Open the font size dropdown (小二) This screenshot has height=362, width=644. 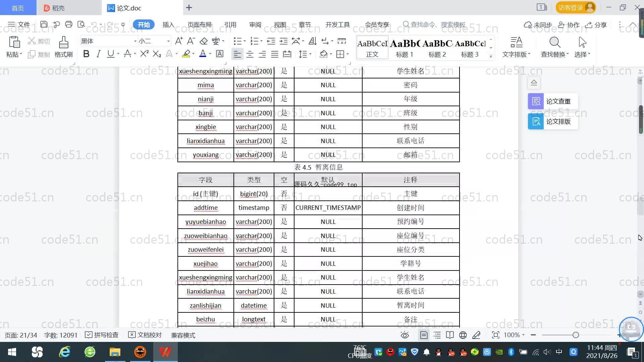(168, 41)
